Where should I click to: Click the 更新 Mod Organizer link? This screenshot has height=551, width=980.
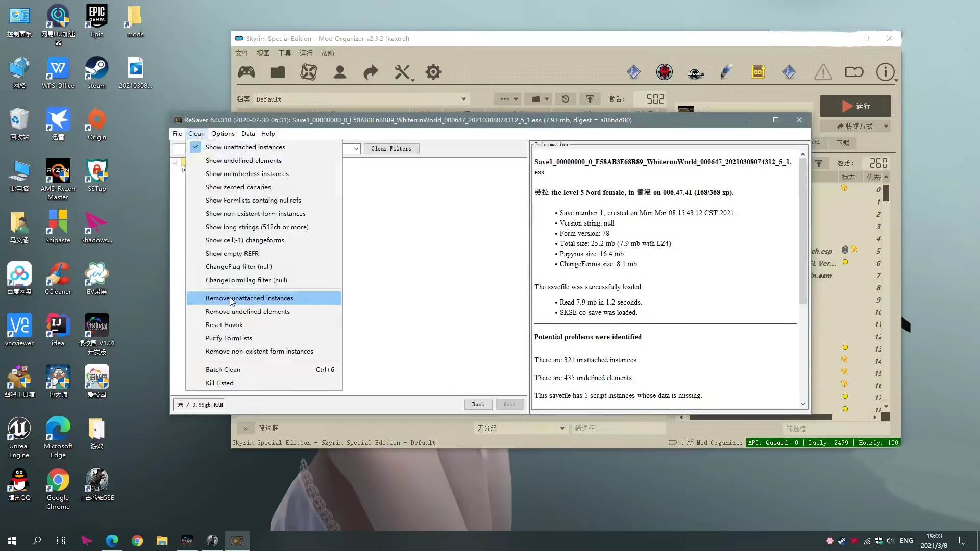pyautogui.click(x=706, y=442)
